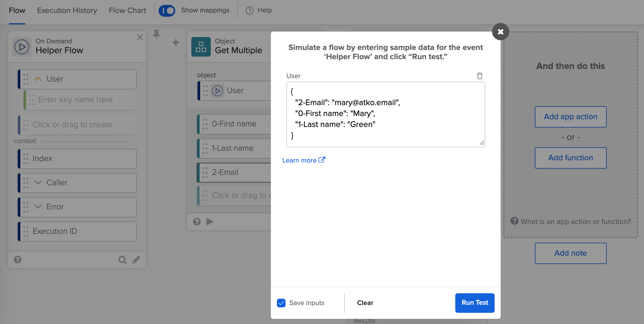Collapse the User field chevron
Screen dimensions: 644x324
coord(38,79)
